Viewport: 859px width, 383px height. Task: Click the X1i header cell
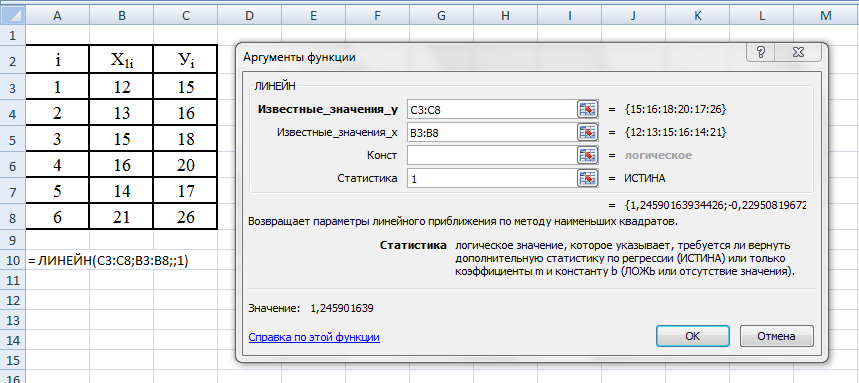122,60
